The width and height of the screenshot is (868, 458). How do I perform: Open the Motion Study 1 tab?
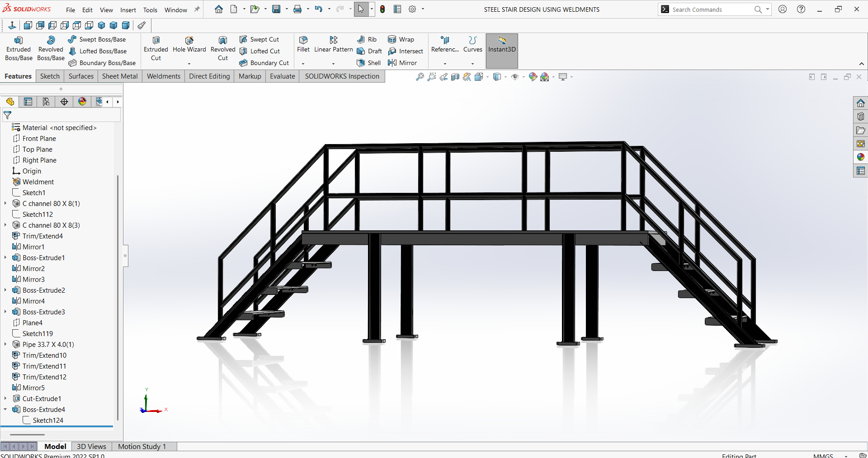(142, 446)
